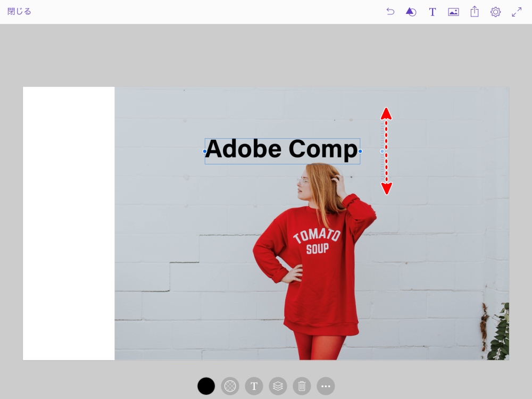The image size is (532, 399).
Task: Click right resize handle of text box
Action: click(360, 151)
